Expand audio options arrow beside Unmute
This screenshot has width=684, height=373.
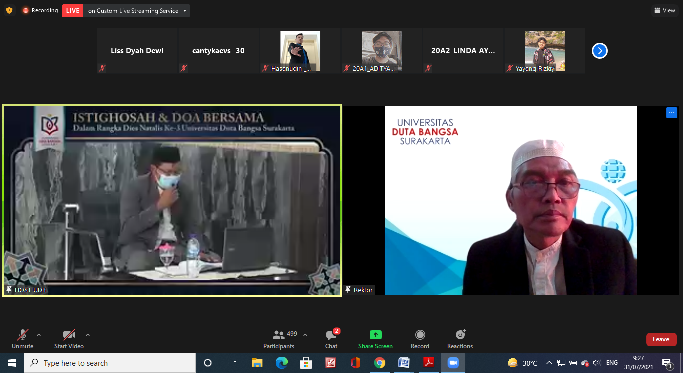[39, 335]
